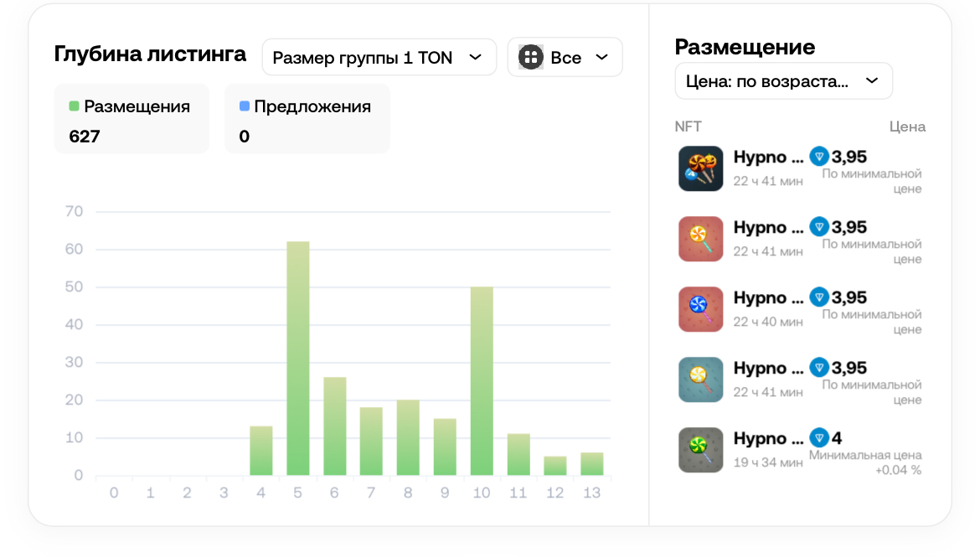Click the chart bar at price 4
The height and width of the screenshot is (557, 980).
click(261, 451)
